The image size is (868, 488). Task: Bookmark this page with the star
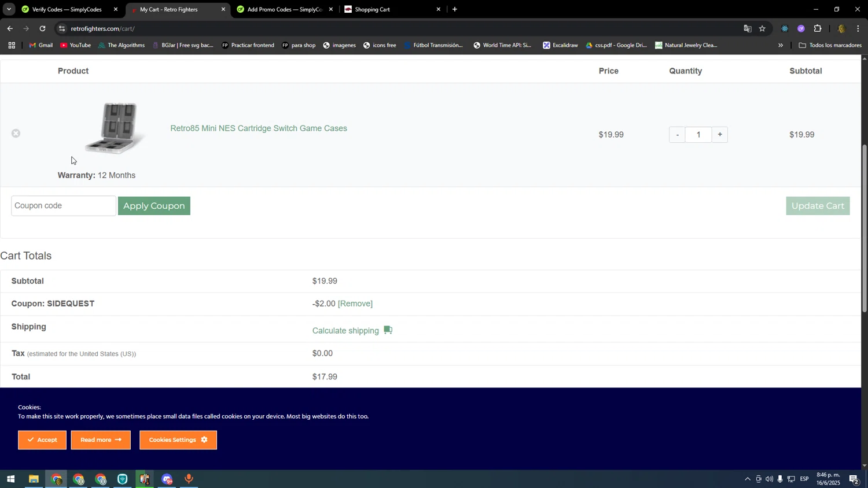[x=762, y=28]
